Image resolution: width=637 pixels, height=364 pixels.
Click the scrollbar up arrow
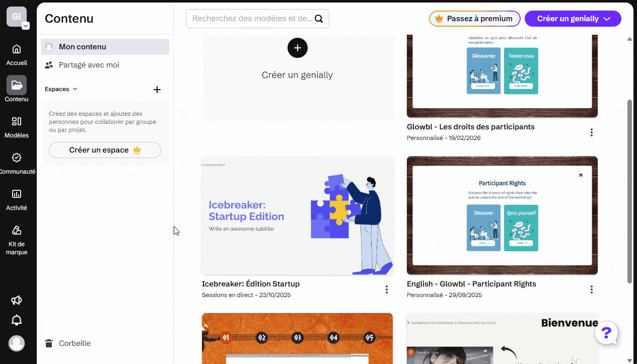point(629,39)
